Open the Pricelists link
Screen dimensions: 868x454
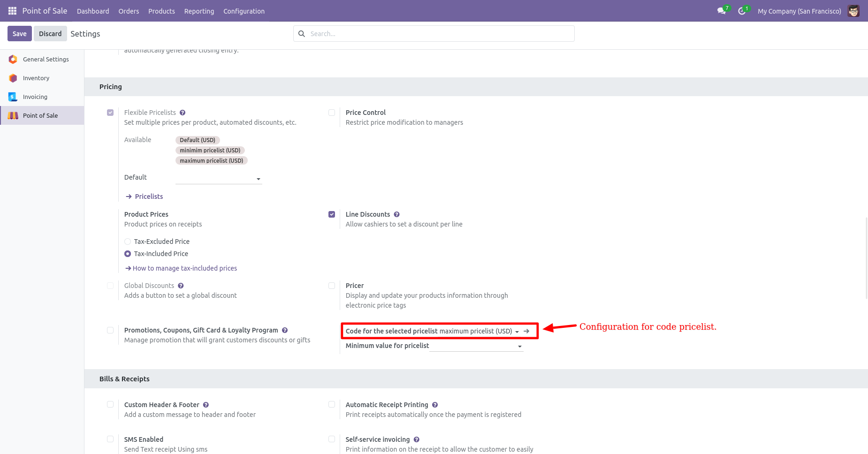point(145,197)
